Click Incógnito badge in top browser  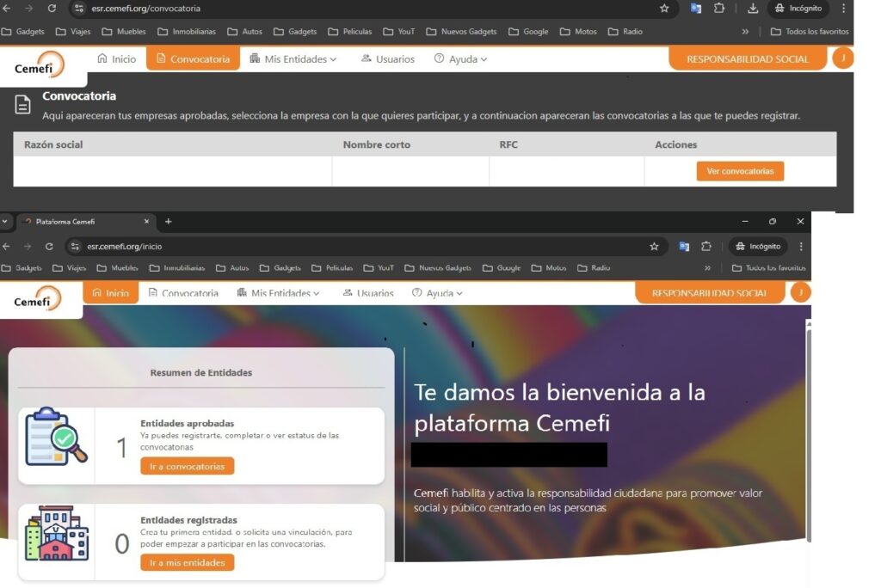[x=798, y=9]
